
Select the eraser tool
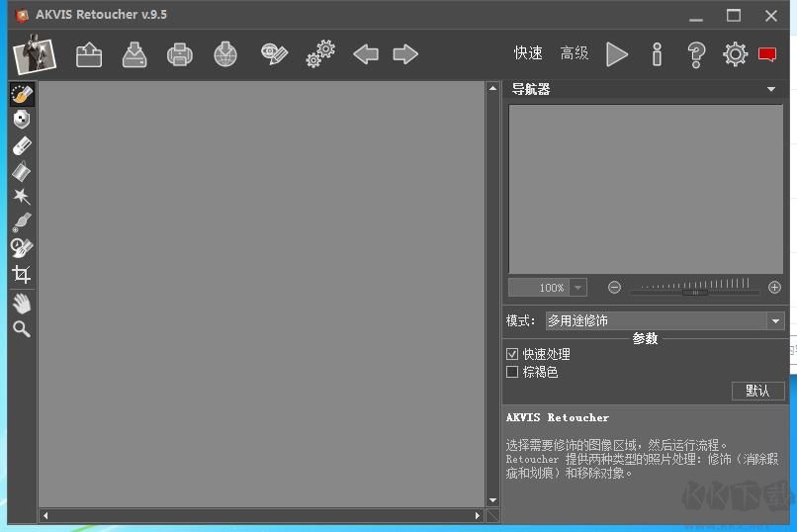coord(22,145)
